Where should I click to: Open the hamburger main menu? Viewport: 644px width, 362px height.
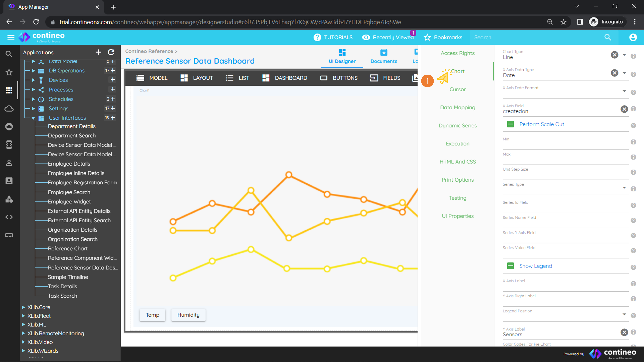[x=11, y=37]
